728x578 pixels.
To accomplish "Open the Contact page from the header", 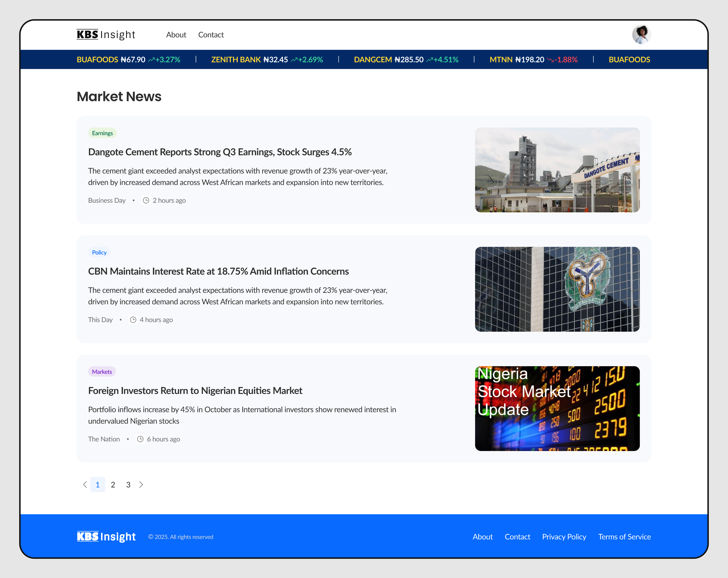I will pos(211,35).
